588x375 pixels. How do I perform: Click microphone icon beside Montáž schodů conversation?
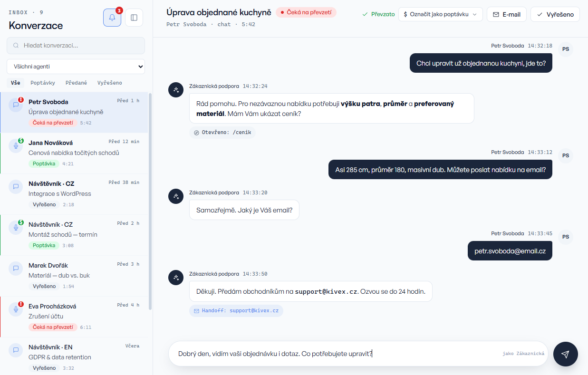click(x=16, y=228)
